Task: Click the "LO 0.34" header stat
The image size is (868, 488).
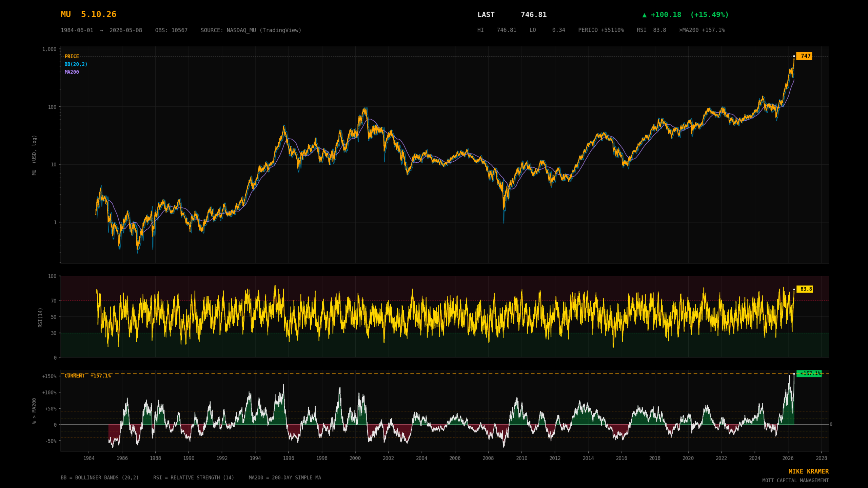Action: pos(547,30)
